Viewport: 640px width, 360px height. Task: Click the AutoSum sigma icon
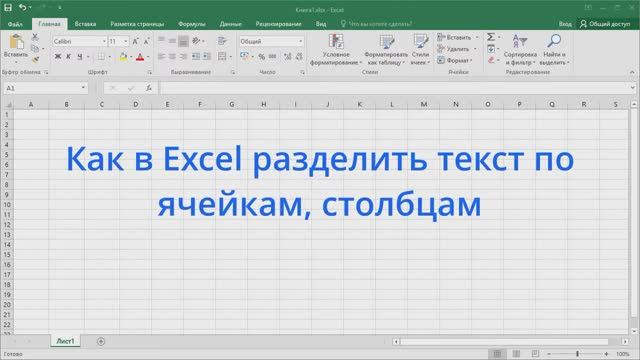[491, 37]
